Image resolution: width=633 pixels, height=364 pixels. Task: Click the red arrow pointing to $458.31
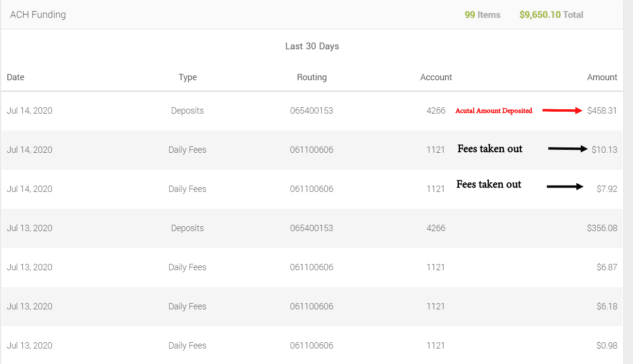[x=562, y=110]
